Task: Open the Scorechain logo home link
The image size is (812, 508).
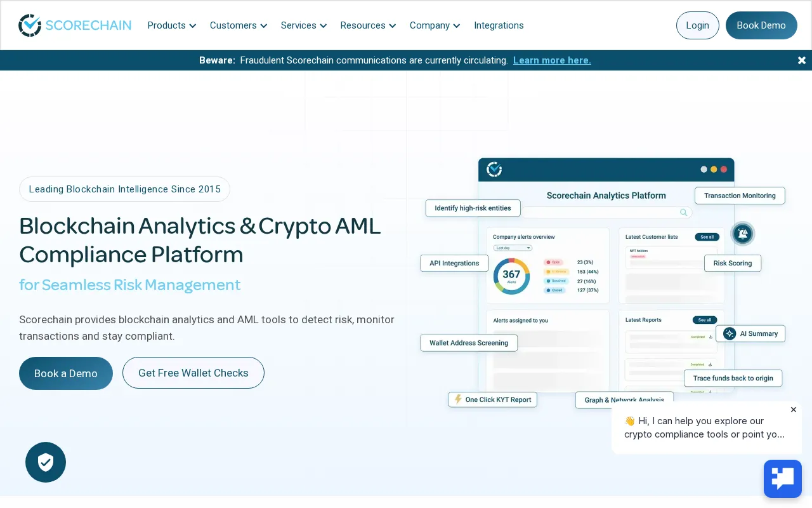Action: (x=75, y=25)
